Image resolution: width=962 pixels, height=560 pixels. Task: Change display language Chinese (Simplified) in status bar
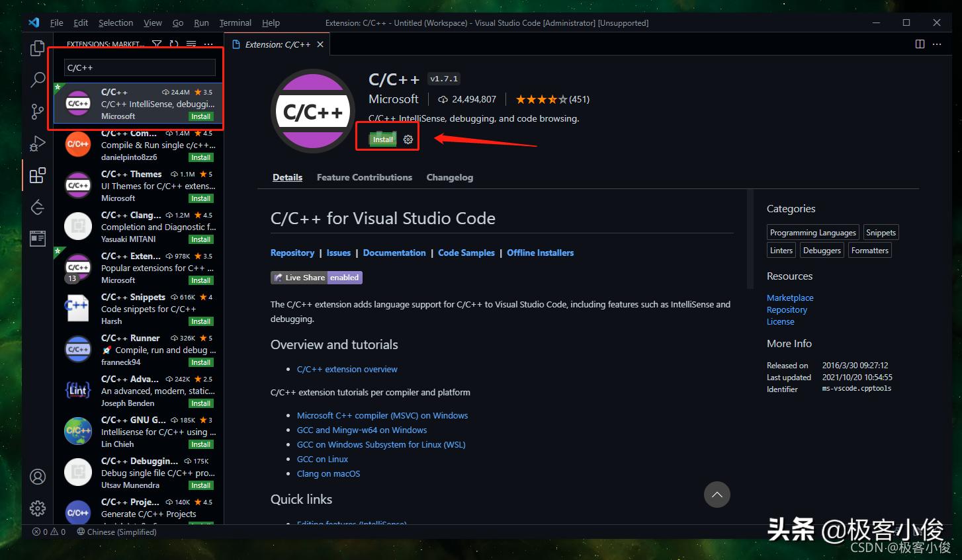(117, 532)
